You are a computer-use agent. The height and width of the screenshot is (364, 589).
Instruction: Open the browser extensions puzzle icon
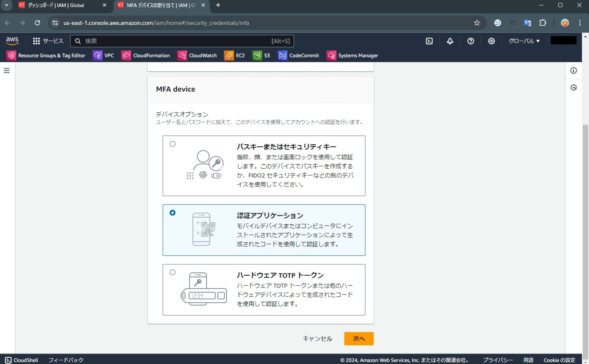tap(543, 23)
